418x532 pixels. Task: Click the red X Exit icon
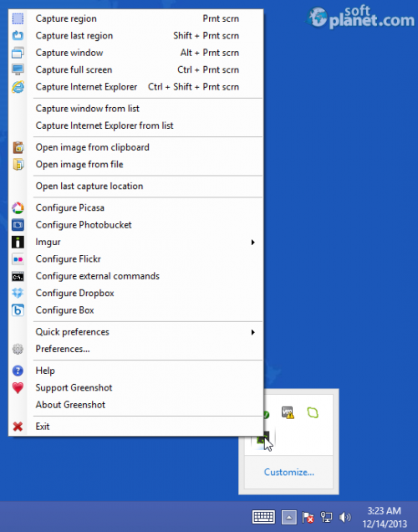(x=18, y=426)
